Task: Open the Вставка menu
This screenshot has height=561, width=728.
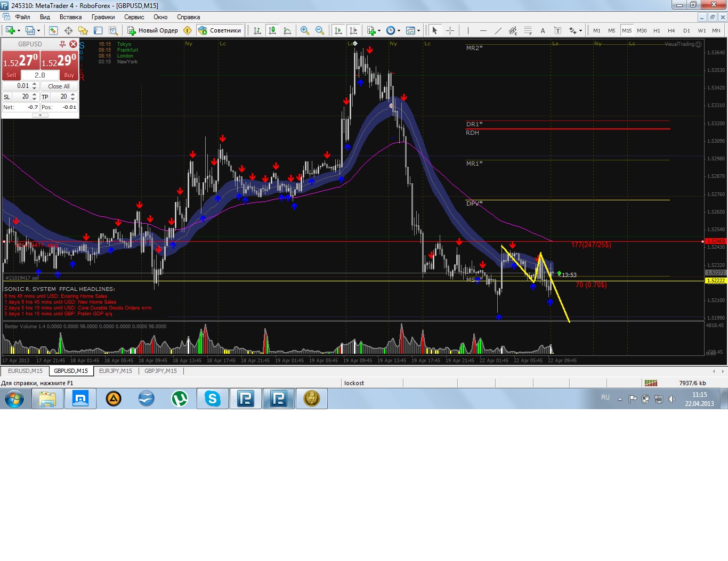Action: pyautogui.click(x=70, y=17)
